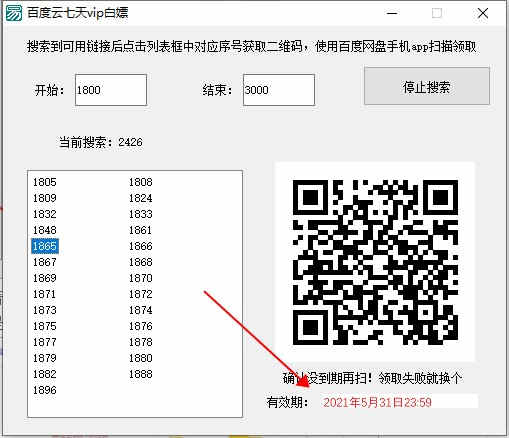
Task: Select list item 1833
Action: tap(141, 214)
